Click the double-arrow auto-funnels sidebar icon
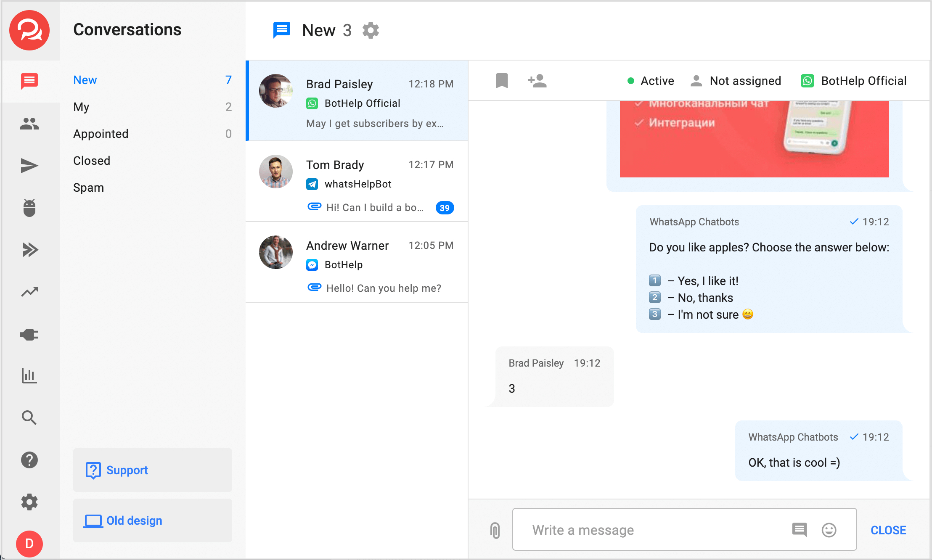The image size is (932, 560). tap(29, 250)
